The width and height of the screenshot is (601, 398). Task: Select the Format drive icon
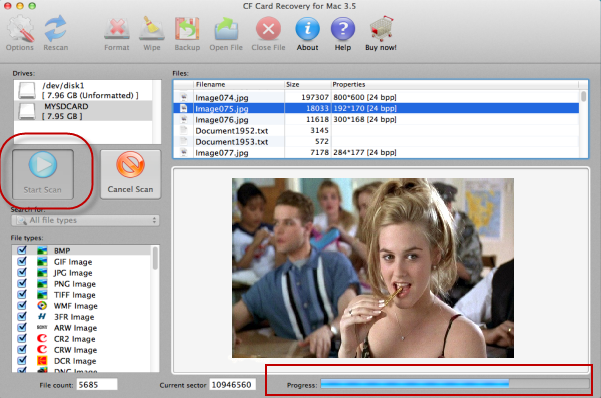[x=117, y=28]
